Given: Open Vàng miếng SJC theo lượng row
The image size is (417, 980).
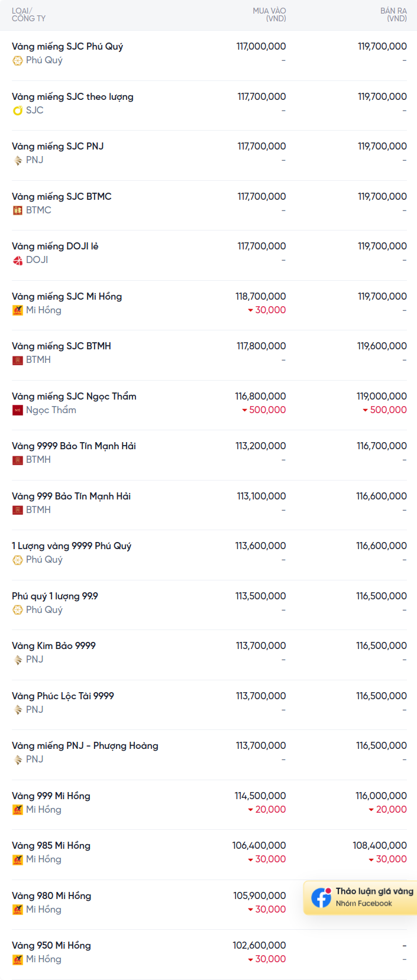Looking at the screenshot, I should (x=73, y=97).
